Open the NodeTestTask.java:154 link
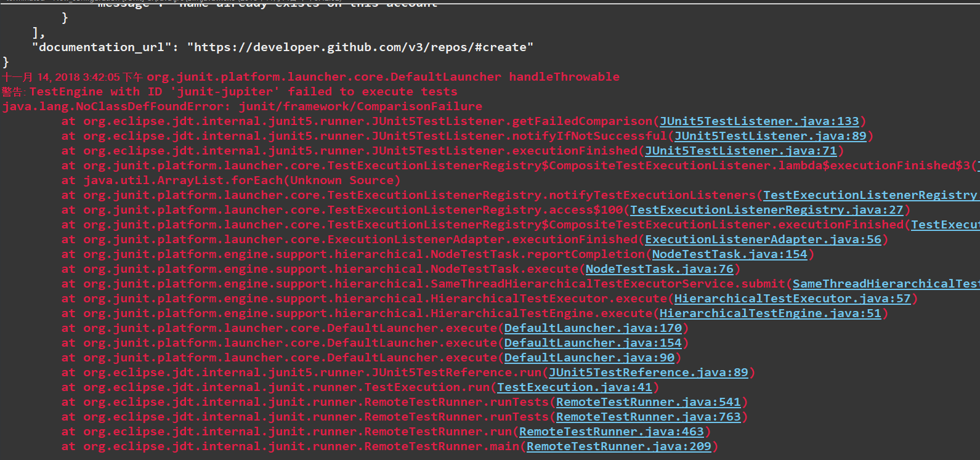This screenshot has width=980, height=460. (x=729, y=254)
